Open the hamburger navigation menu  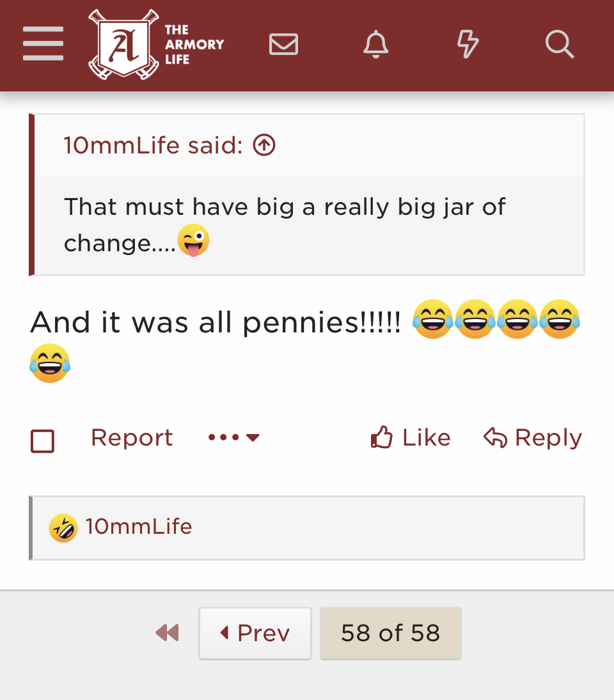(43, 43)
